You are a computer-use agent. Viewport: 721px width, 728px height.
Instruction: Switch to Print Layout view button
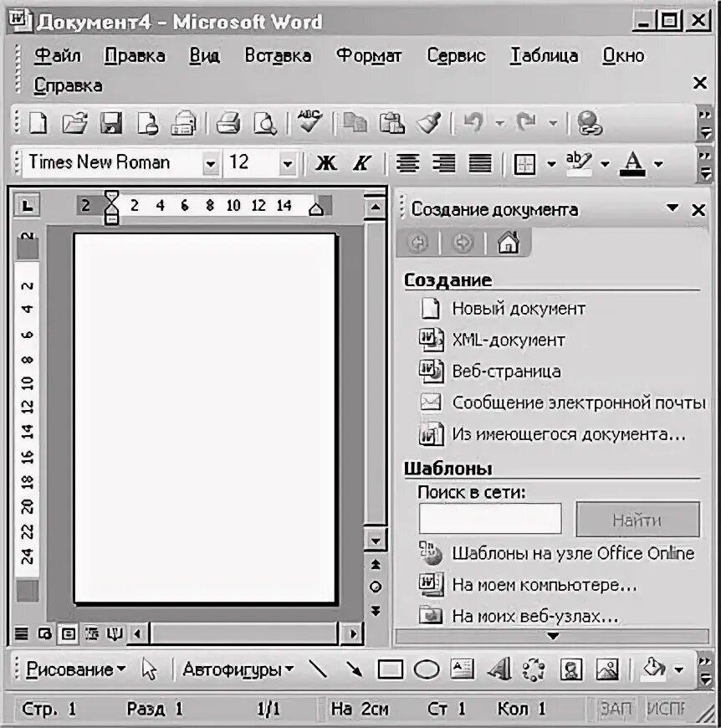point(69,633)
